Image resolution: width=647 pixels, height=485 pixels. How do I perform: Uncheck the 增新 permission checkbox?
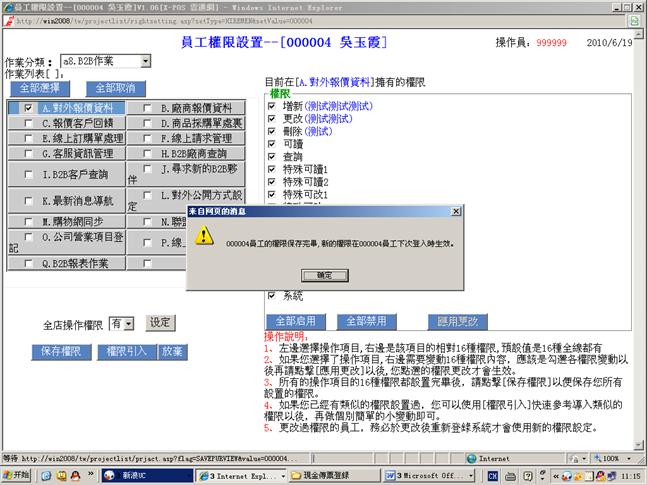(x=272, y=105)
